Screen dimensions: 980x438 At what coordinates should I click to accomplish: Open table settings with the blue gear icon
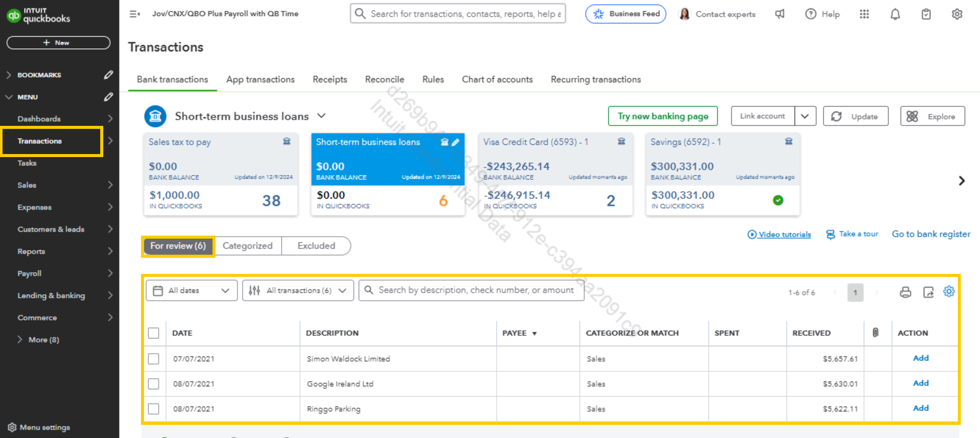(949, 291)
